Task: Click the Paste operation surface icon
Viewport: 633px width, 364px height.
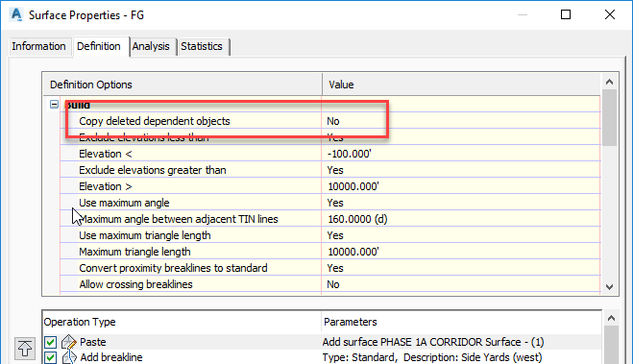Action: coord(68,342)
